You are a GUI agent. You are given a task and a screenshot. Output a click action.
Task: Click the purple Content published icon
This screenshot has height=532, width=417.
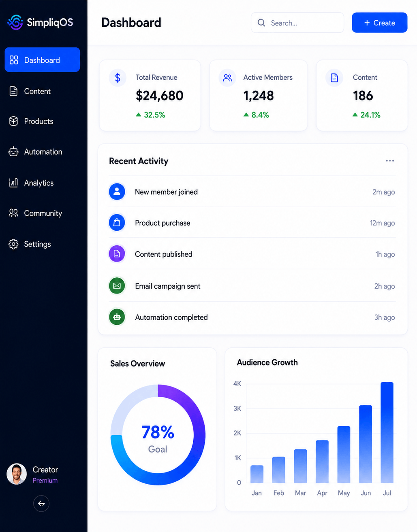pyautogui.click(x=117, y=254)
